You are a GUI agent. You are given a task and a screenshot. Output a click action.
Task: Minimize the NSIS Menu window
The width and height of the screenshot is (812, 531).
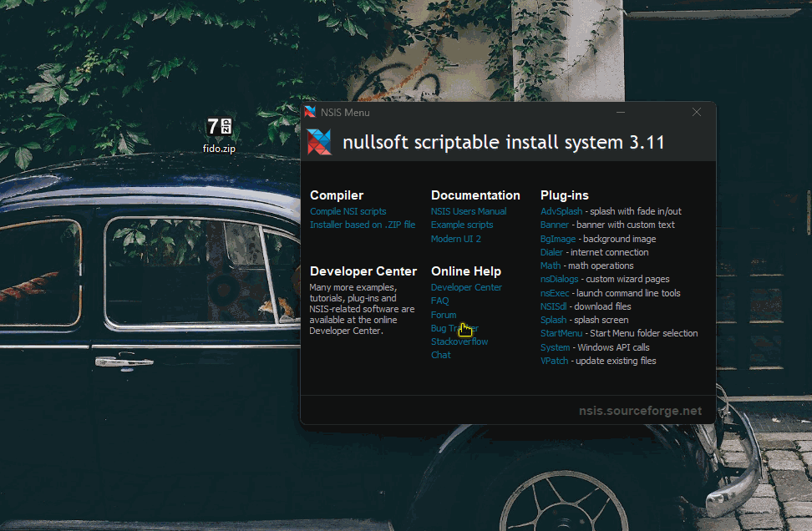click(621, 112)
